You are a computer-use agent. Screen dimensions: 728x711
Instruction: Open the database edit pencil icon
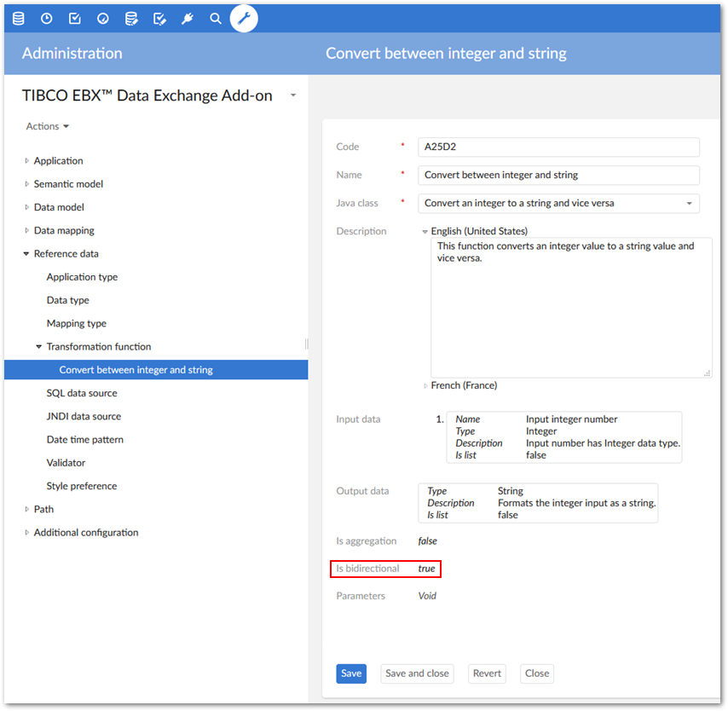click(x=130, y=18)
